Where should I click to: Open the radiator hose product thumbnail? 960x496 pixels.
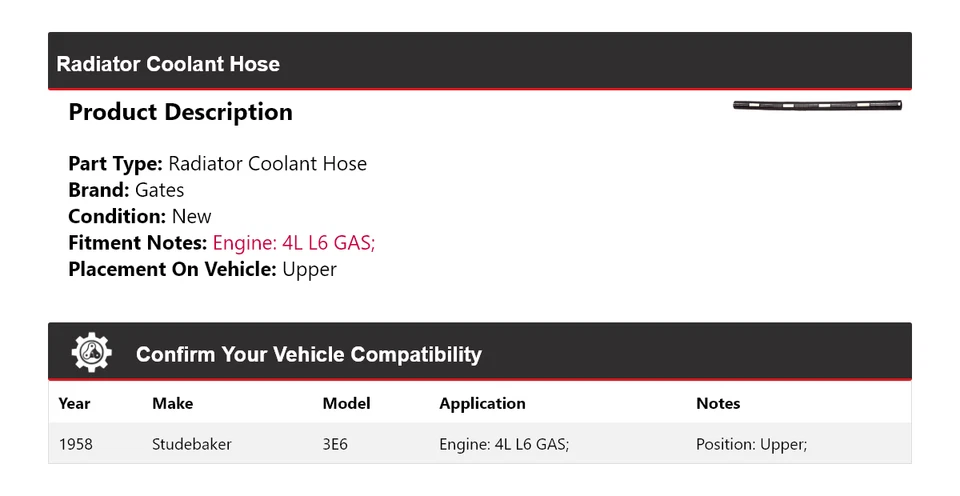817,105
